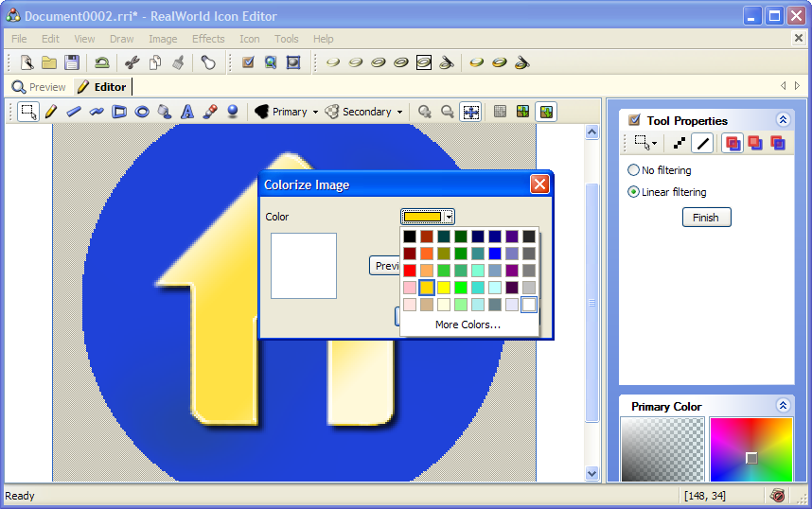Screen dimensions: 812x509
Task: Toggle the jagged line mode in Tool Properties
Action: (x=680, y=143)
